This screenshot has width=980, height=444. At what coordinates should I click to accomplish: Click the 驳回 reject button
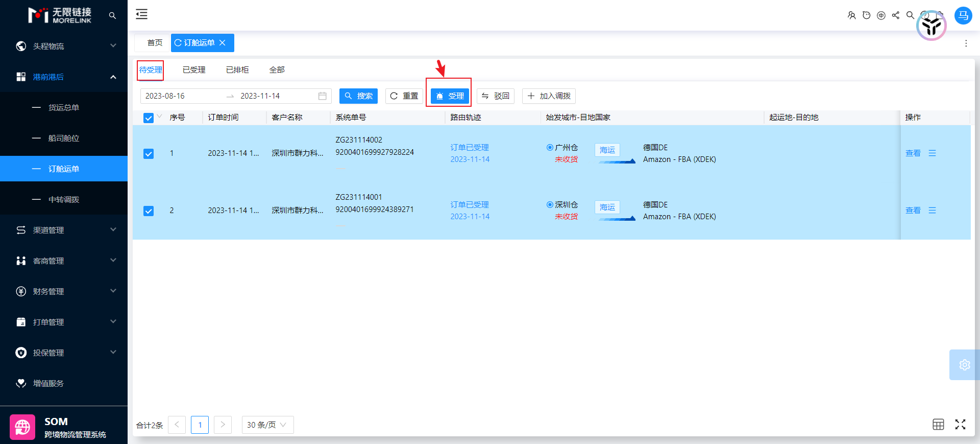495,96
